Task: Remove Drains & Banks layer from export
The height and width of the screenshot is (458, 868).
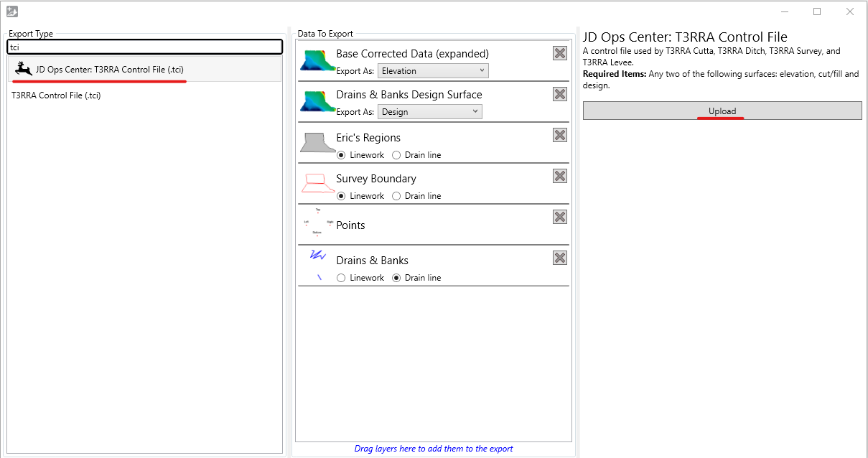Action: tap(560, 258)
